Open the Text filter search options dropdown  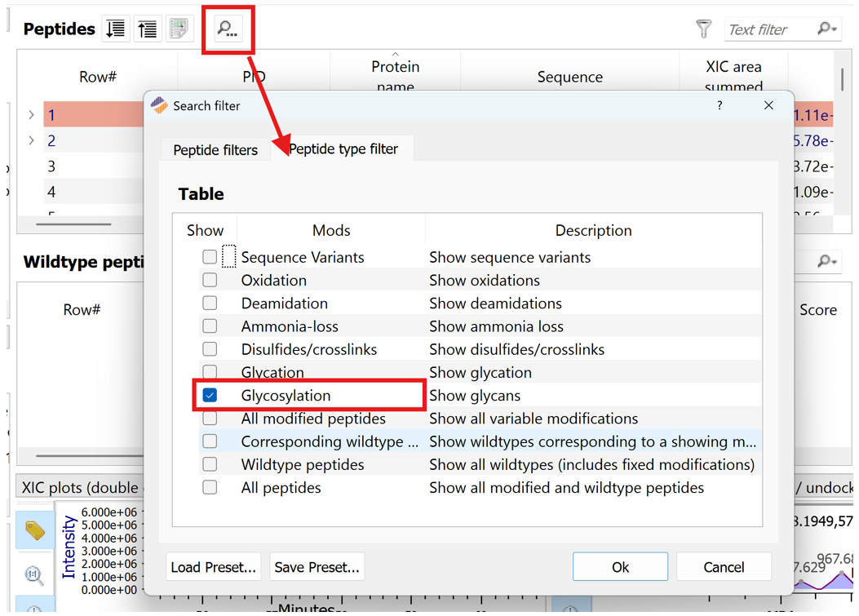[x=826, y=29]
